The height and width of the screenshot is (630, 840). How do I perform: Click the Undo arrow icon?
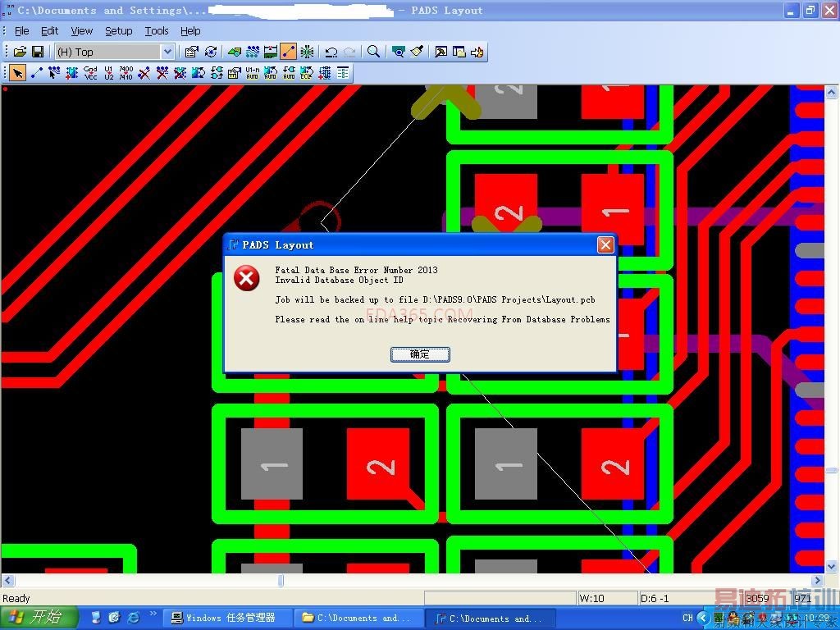331,52
